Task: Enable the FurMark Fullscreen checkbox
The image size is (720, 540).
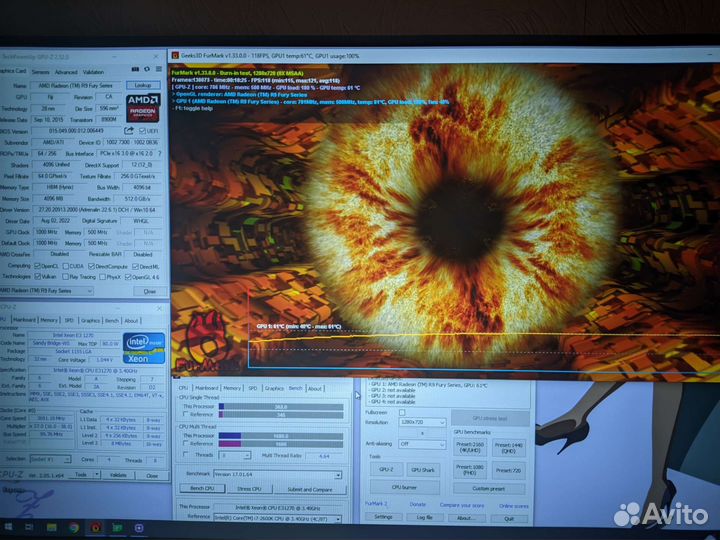Action: pos(402,412)
